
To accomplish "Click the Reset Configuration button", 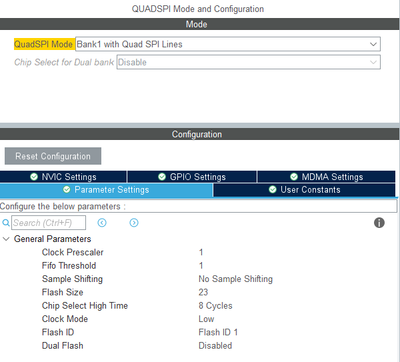I will point(53,156).
